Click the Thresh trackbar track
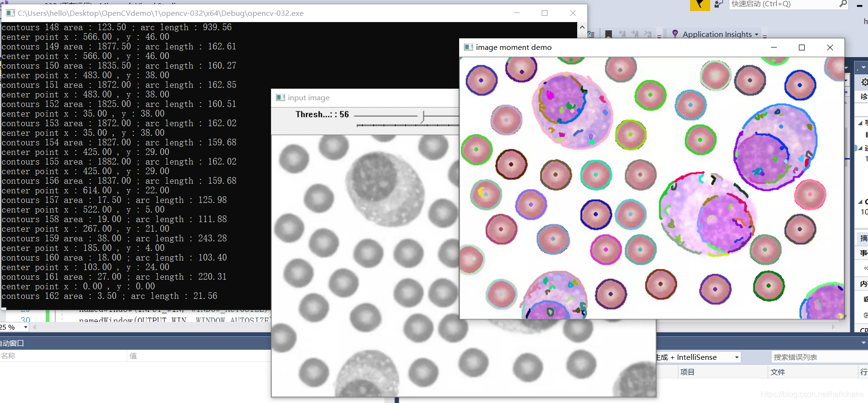868x403 pixels. (406, 116)
